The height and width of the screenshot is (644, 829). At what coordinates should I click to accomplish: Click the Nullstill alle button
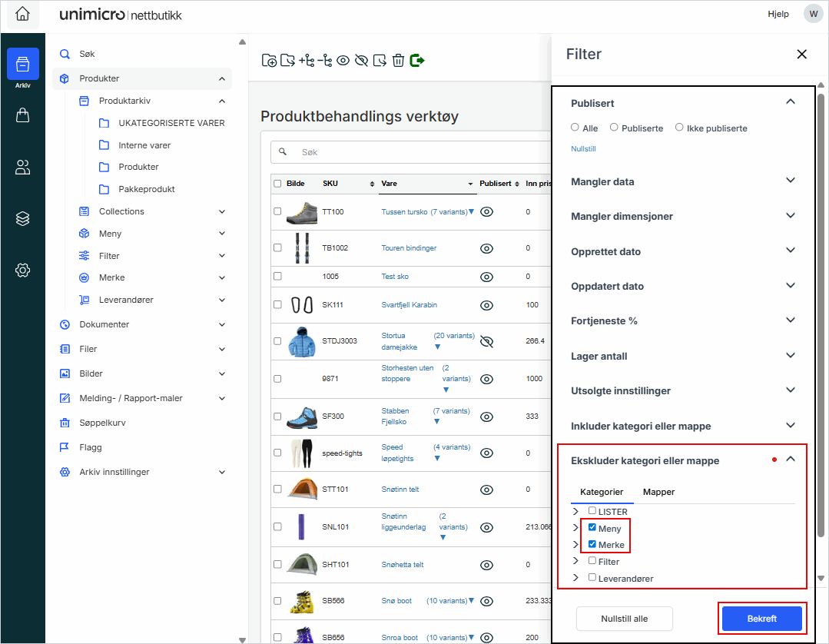(x=625, y=618)
